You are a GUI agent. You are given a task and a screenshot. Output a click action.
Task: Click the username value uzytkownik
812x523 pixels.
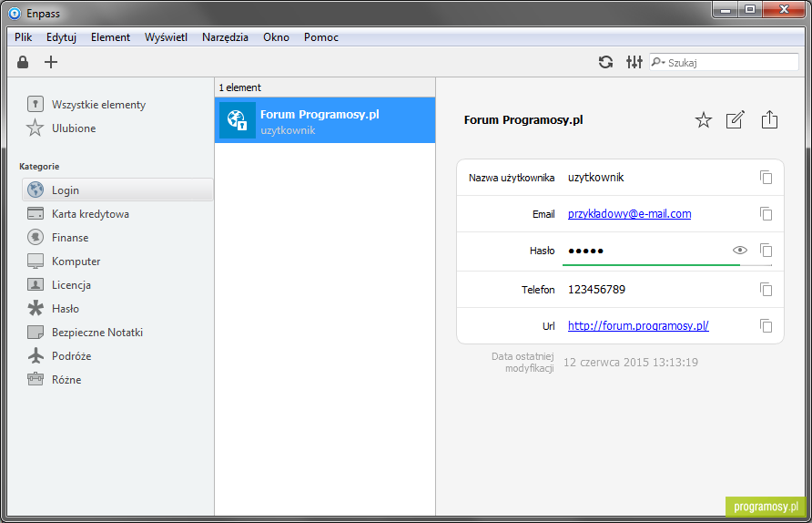[595, 178]
